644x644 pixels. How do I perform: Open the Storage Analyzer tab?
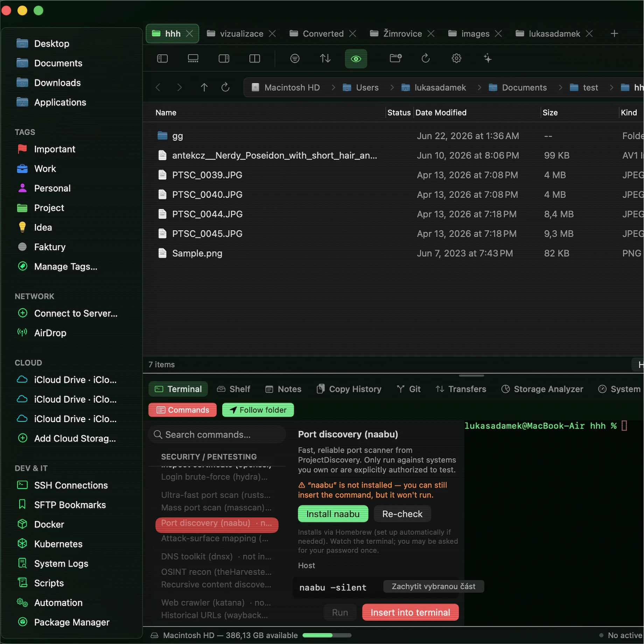542,389
